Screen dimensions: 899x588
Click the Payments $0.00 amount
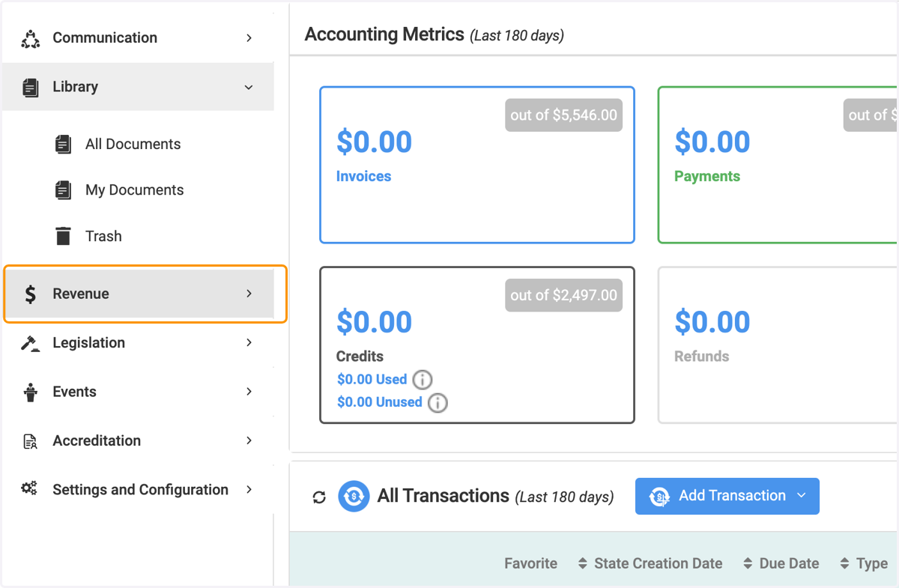[712, 142]
